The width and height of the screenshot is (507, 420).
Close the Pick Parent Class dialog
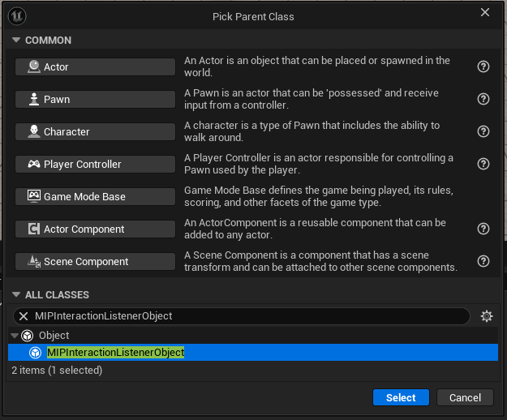(x=485, y=12)
